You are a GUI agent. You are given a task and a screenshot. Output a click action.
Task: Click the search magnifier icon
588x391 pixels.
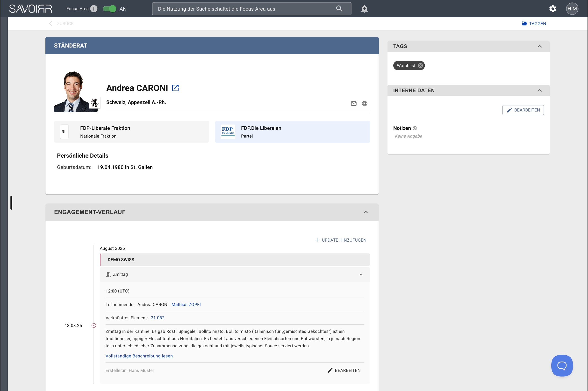[339, 9]
